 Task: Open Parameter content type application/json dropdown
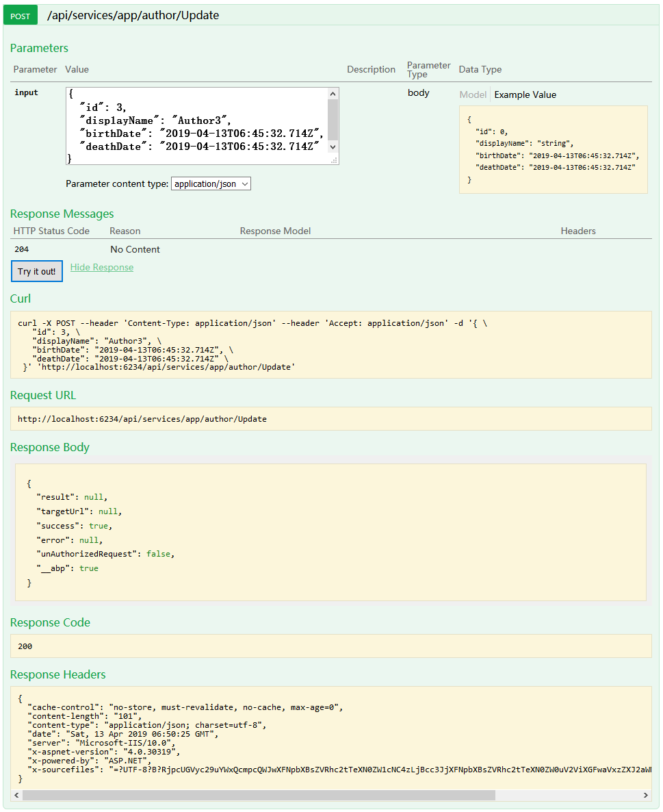coord(211,184)
